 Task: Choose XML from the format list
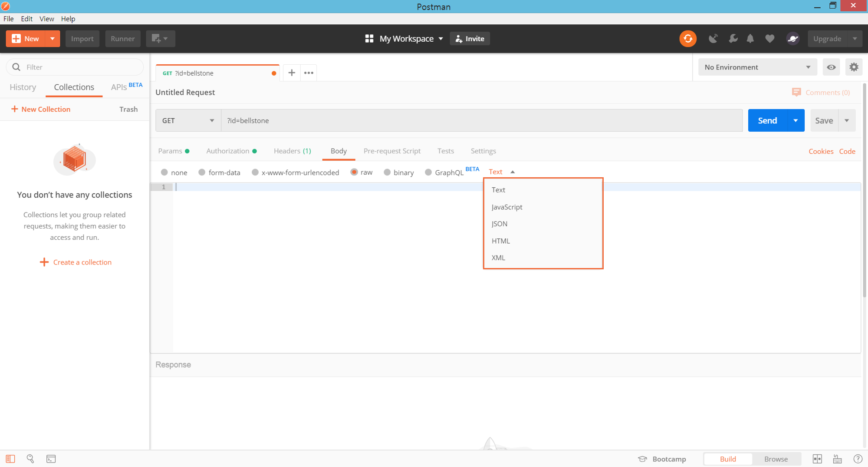click(543, 258)
